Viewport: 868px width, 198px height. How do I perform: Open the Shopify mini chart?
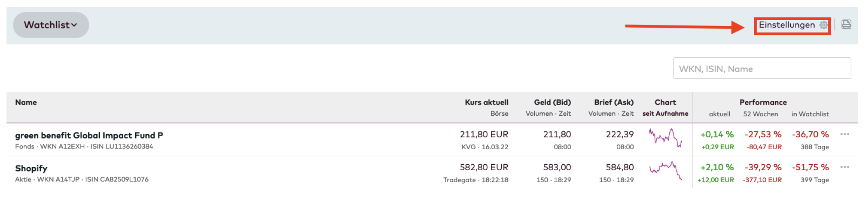[x=665, y=171]
